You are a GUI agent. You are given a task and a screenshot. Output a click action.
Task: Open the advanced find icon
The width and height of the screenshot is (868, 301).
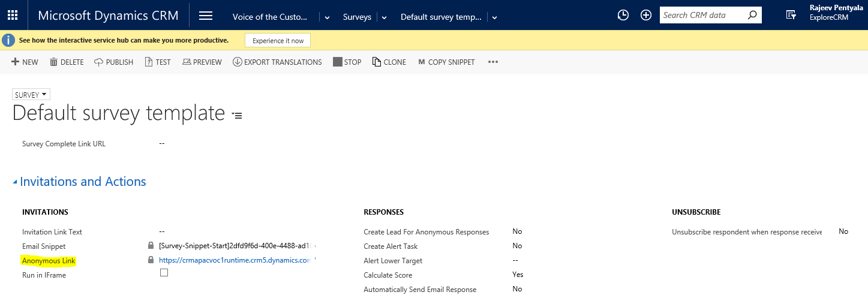pos(791,16)
